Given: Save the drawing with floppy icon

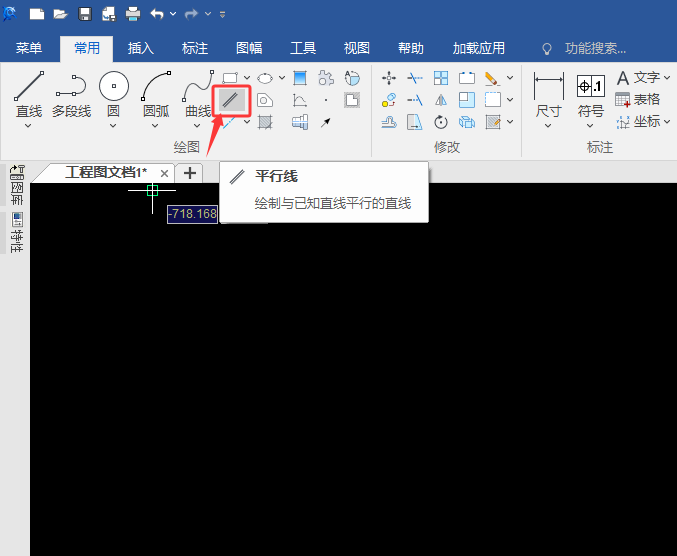Looking at the screenshot, I should point(85,14).
